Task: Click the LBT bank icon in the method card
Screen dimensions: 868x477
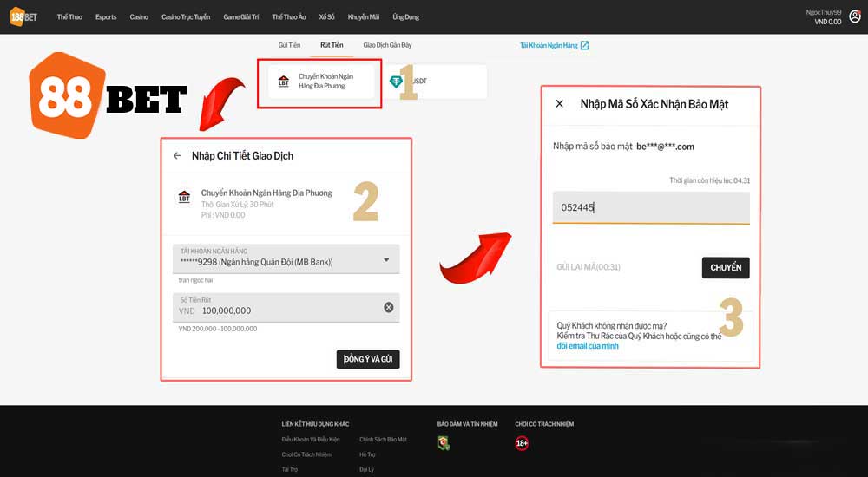Action: point(284,82)
